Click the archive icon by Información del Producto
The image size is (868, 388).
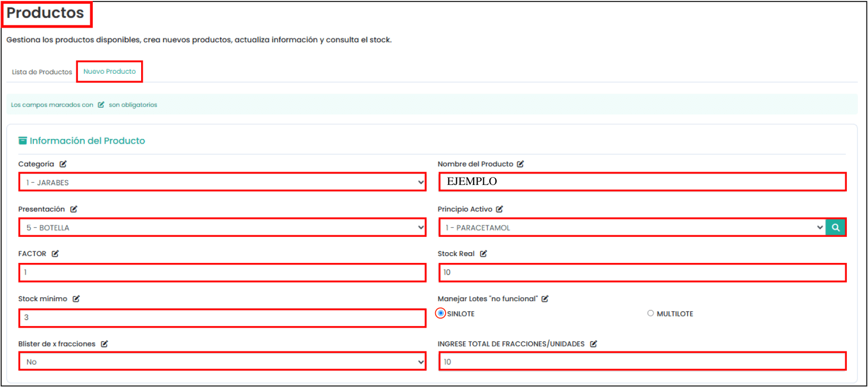point(23,140)
